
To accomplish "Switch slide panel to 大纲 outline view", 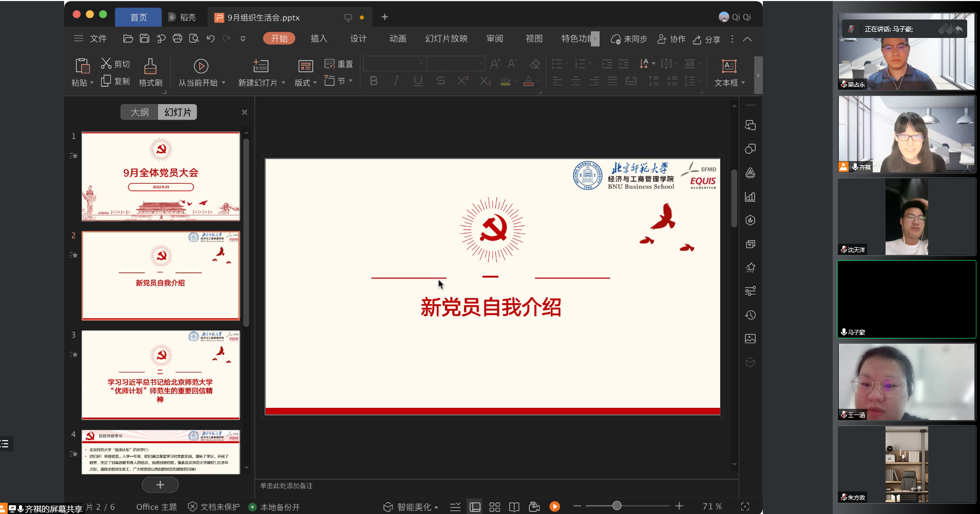I will 140,112.
